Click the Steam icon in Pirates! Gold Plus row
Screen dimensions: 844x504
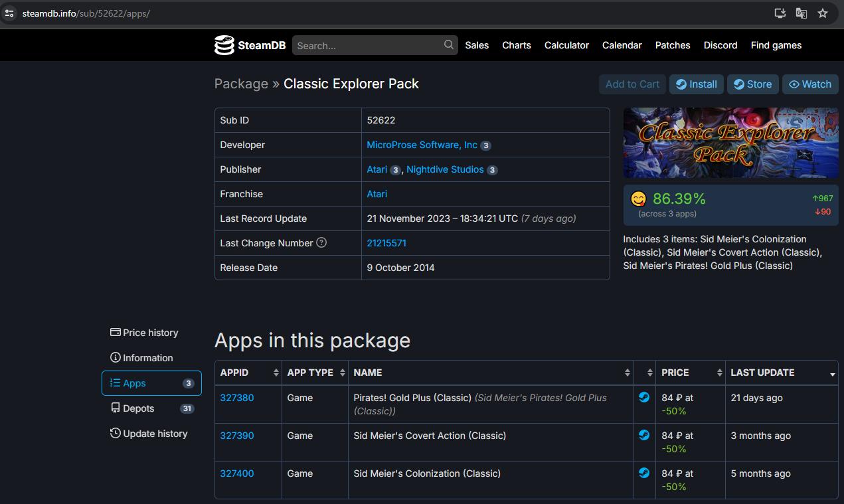tap(644, 398)
